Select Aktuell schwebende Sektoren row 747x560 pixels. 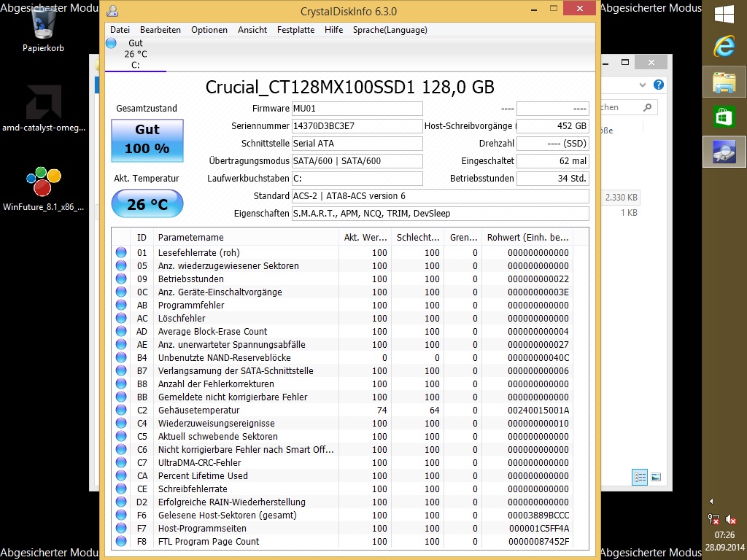tap(342, 436)
